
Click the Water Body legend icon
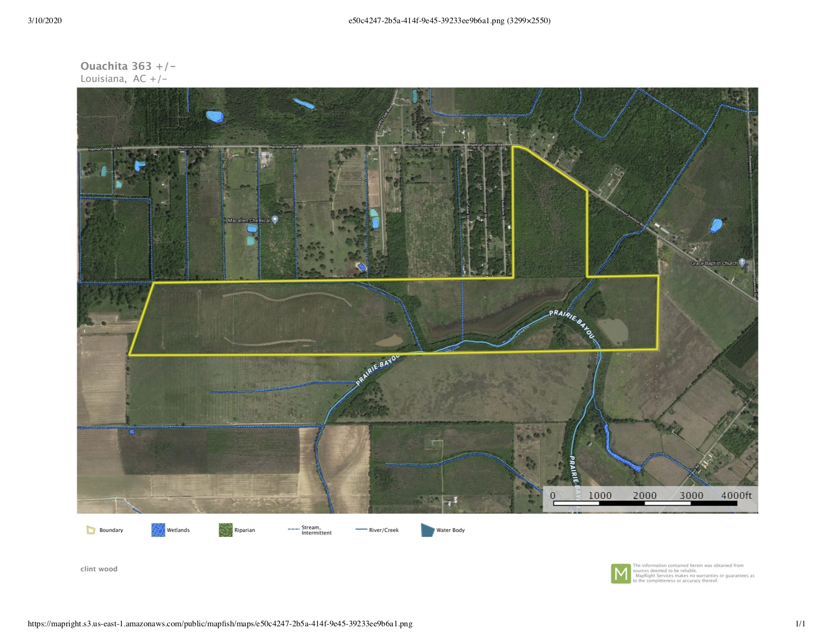pyautogui.click(x=428, y=530)
